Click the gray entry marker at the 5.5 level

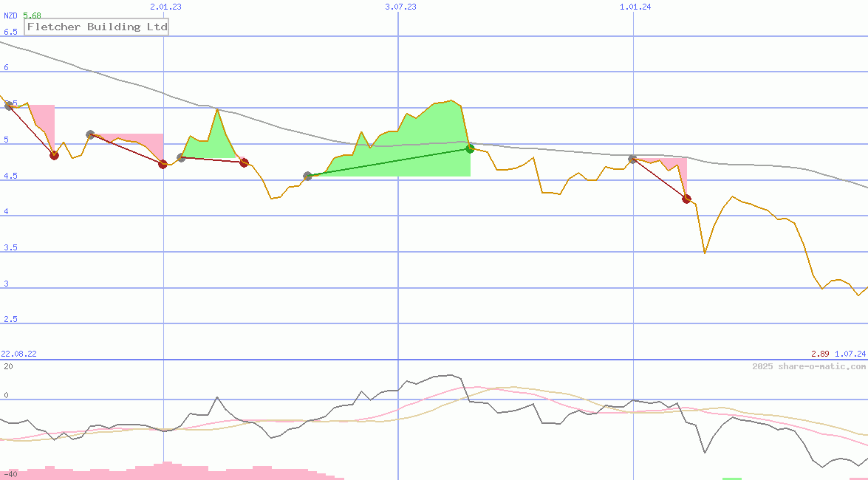(9, 106)
